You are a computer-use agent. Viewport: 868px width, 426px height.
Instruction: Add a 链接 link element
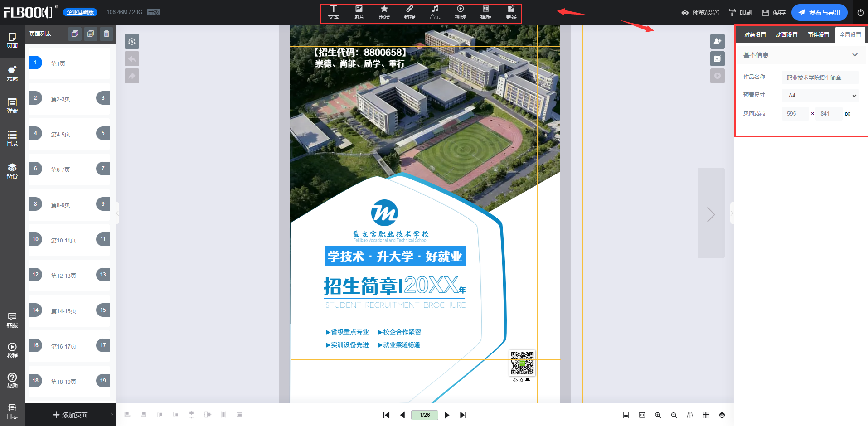(409, 13)
